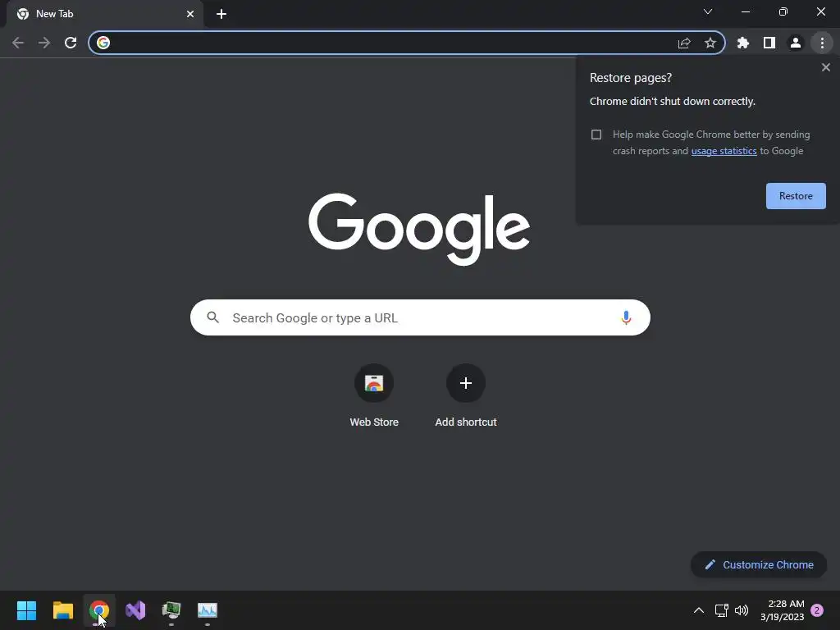Open the usage statistics link
The image size is (840, 630).
pyautogui.click(x=724, y=151)
